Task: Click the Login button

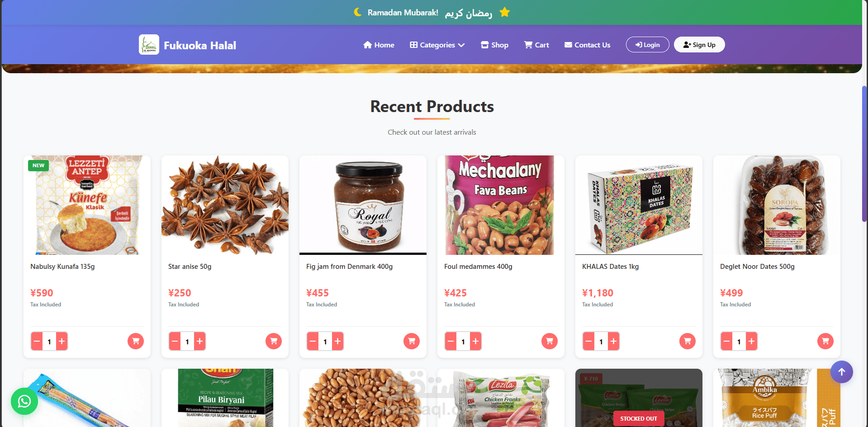Action: point(647,45)
